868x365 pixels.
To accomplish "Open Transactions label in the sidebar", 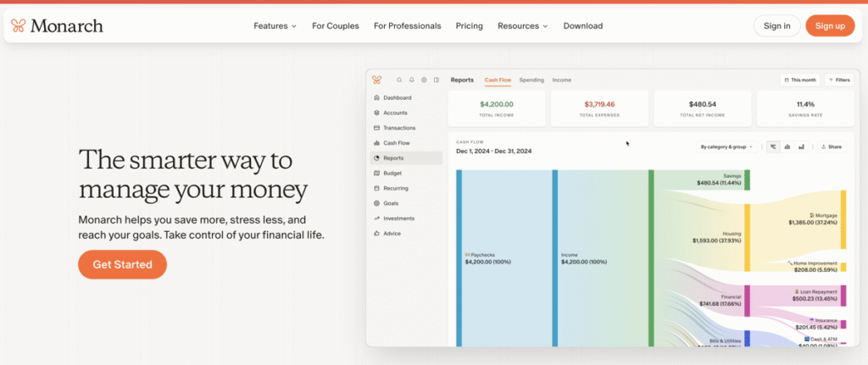I will click(x=399, y=128).
